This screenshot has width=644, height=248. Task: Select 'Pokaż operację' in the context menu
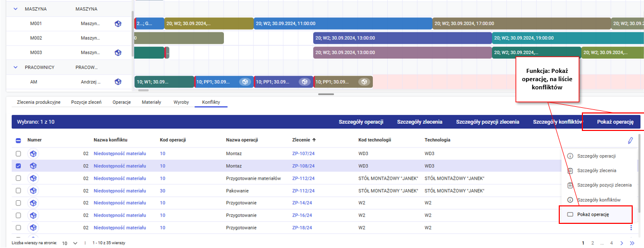click(593, 215)
